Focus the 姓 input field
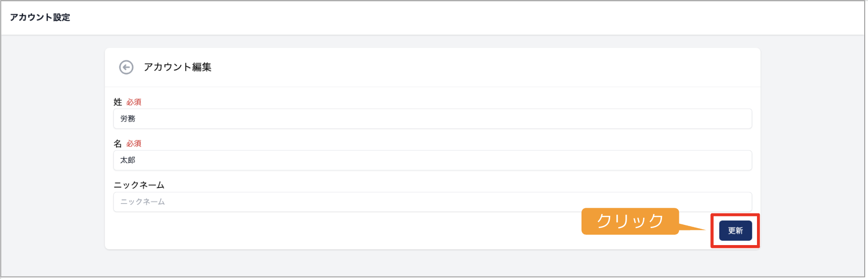 tap(432, 119)
